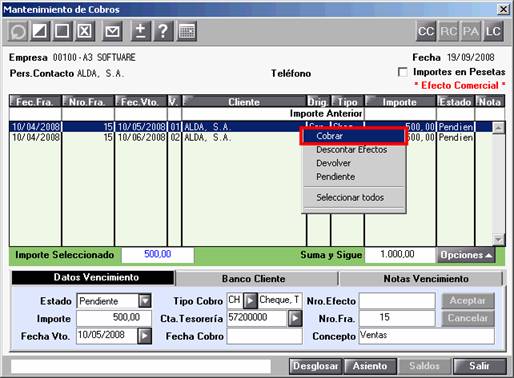
Task: Close the Mantenimiento de Cobros window
Action: [x=504, y=9]
